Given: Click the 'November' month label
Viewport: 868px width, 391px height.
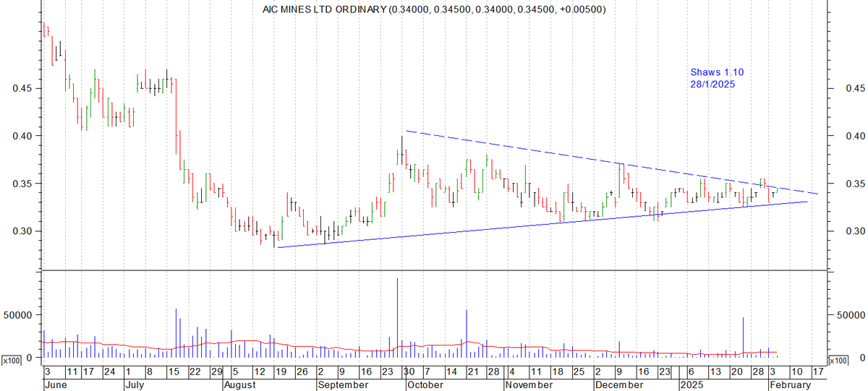Looking at the screenshot, I should click(x=528, y=385).
